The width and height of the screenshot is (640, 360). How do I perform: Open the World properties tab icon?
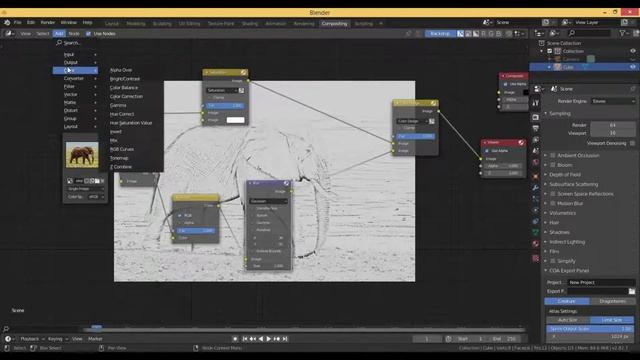click(x=536, y=162)
